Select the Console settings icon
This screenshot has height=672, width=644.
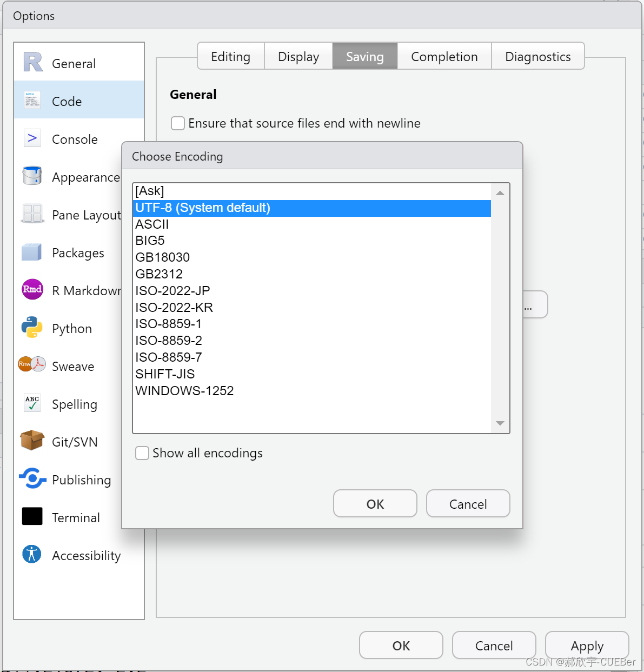32,138
